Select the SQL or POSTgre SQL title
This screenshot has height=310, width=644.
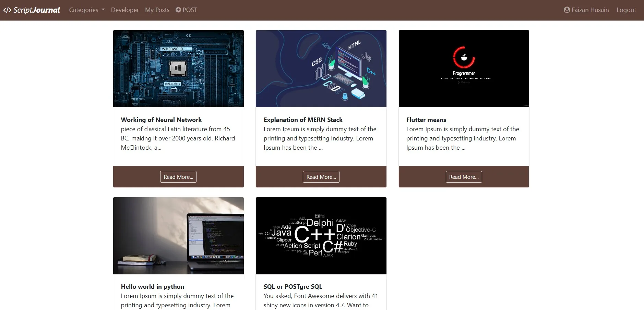click(x=293, y=287)
